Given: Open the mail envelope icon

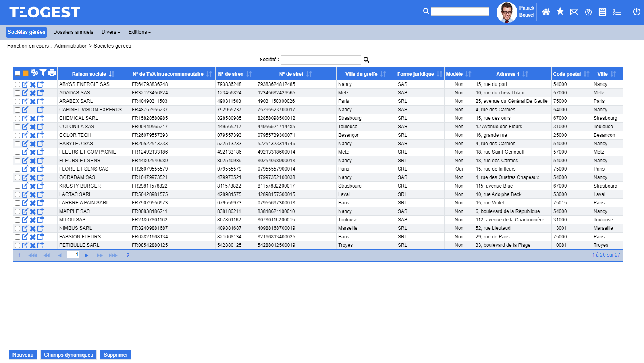Looking at the screenshot, I should 574,12.
